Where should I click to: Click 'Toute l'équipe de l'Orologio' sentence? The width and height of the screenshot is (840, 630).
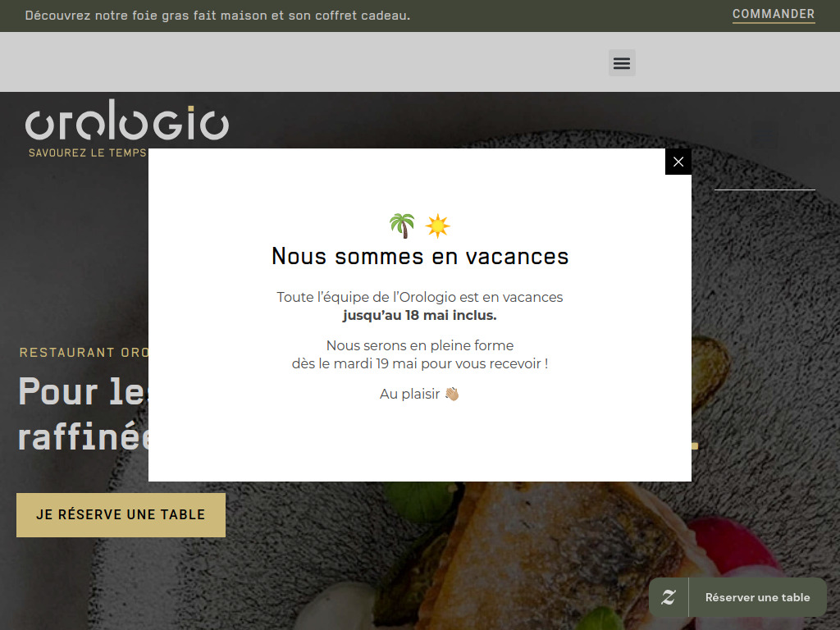coord(419,297)
